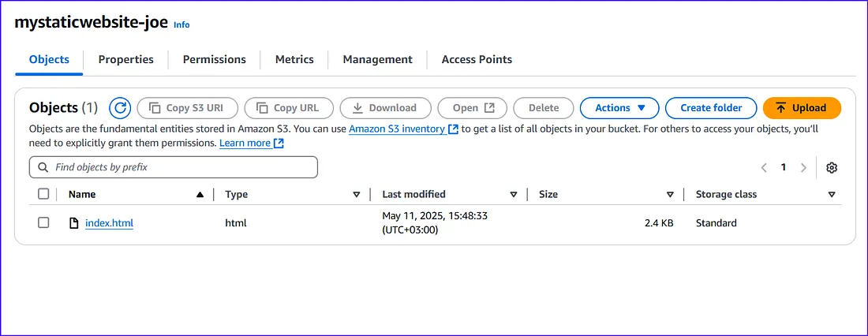Sort by Storage class column arrow
This screenshot has height=336, width=868.
tap(832, 194)
